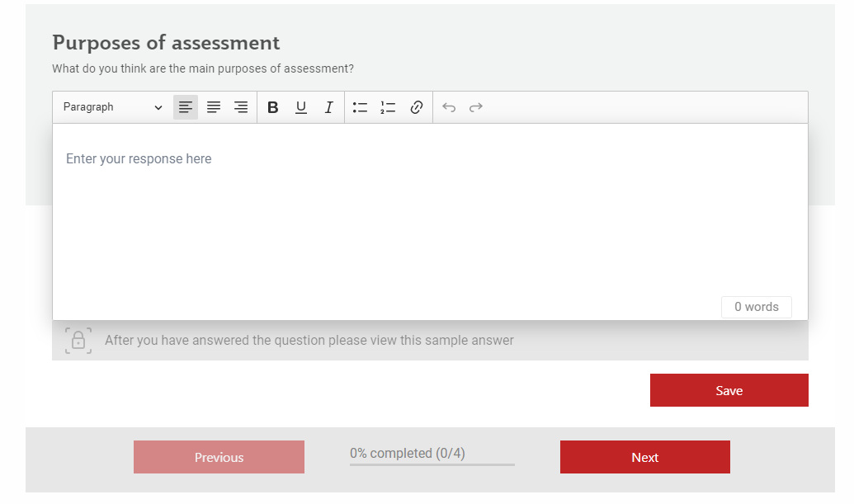854x504 pixels.
Task: Click the lock icon beside sample answer
Action: click(x=78, y=340)
